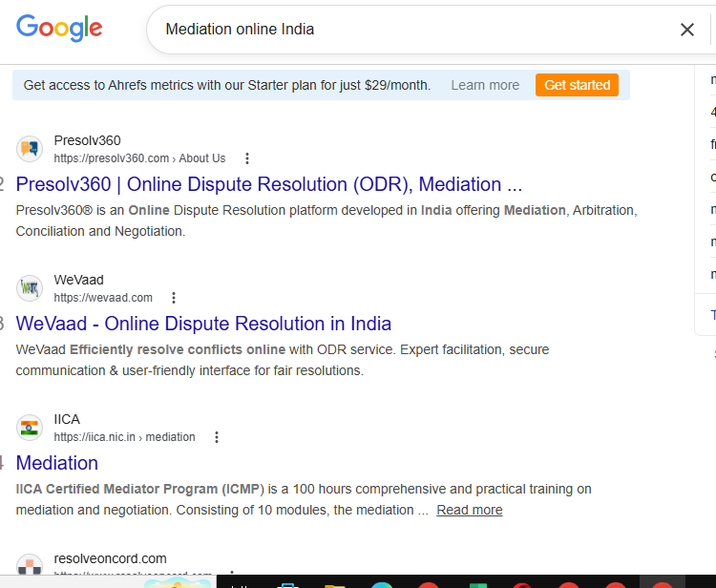Click the resolveoncord.com favicon
The image size is (716, 588).
[x=30, y=565]
